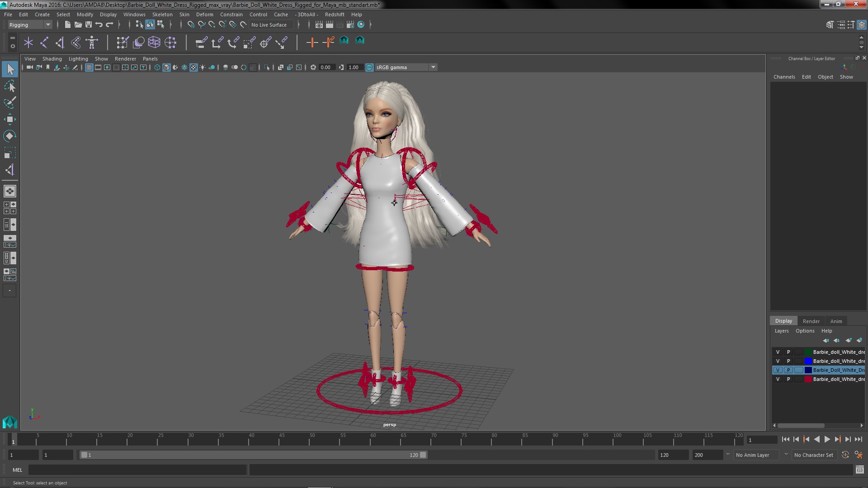868x488 pixels.
Task: Activate the Paint selection tool
Action: click(x=10, y=103)
